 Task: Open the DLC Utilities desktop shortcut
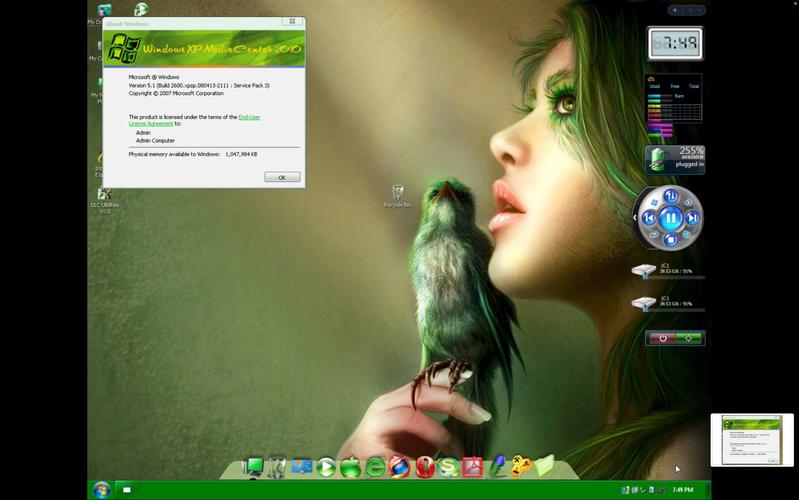coord(104,201)
